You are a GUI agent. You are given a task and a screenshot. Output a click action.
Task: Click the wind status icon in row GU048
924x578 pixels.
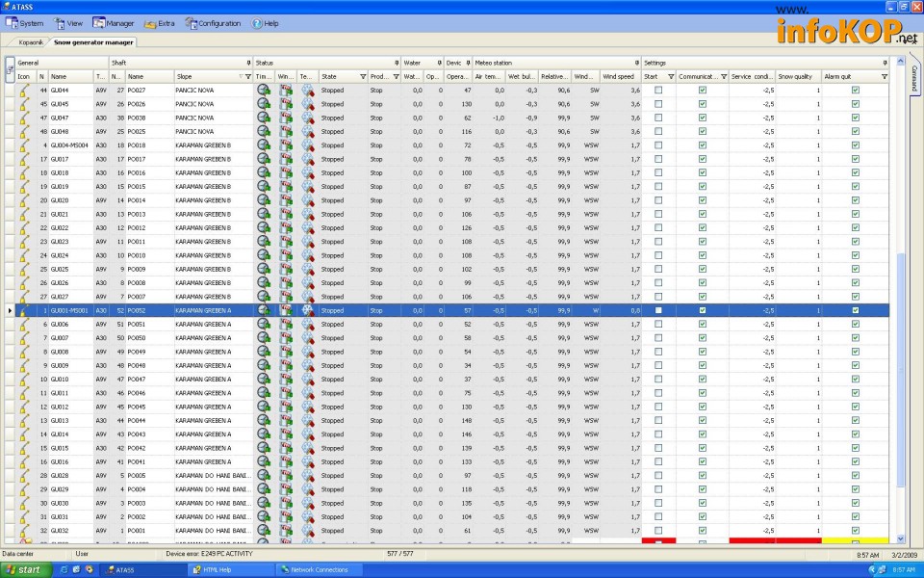286,131
